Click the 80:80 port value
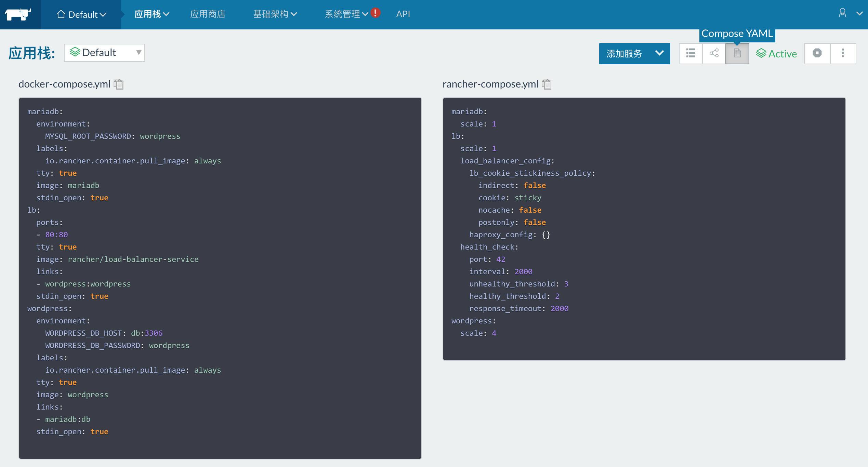Viewport: 868px width, 467px height. 56,235
